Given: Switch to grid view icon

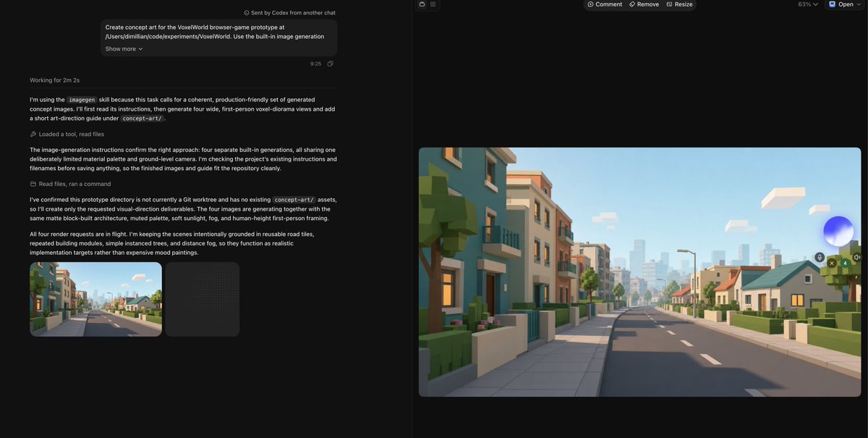Looking at the screenshot, I should tap(433, 4).
